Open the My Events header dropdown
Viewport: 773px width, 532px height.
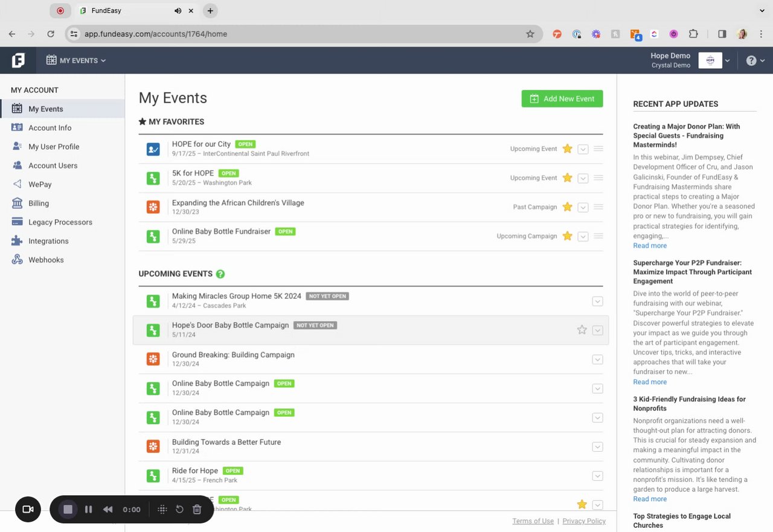pyautogui.click(x=76, y=60)
